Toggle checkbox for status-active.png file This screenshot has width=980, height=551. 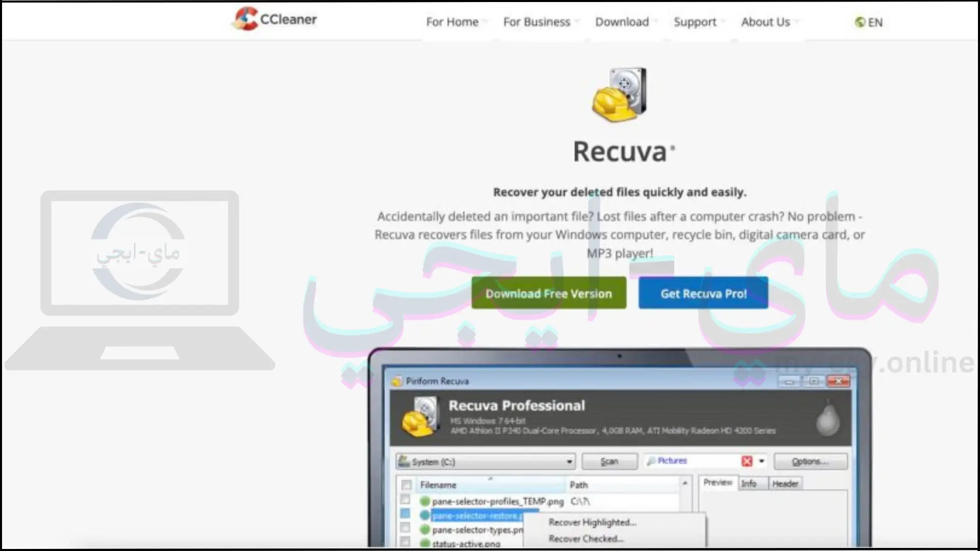coord(405,543)
